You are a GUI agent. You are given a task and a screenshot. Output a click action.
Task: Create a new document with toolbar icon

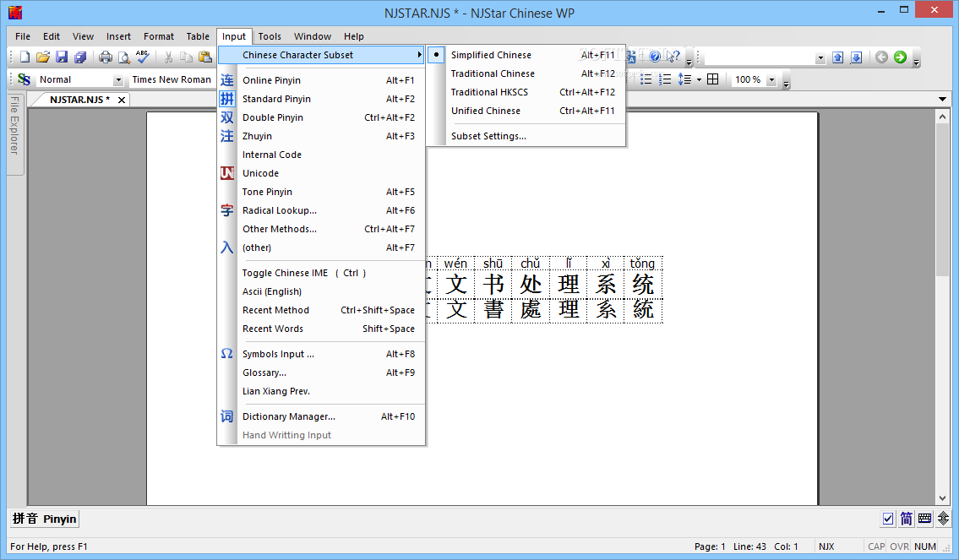pos(25,57)
